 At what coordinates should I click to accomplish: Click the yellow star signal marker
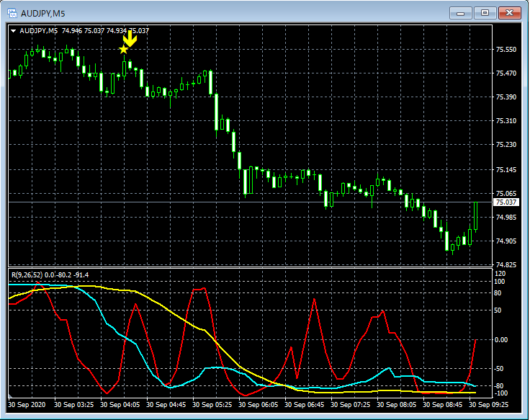pyautogui.click(x=124, y=50)
